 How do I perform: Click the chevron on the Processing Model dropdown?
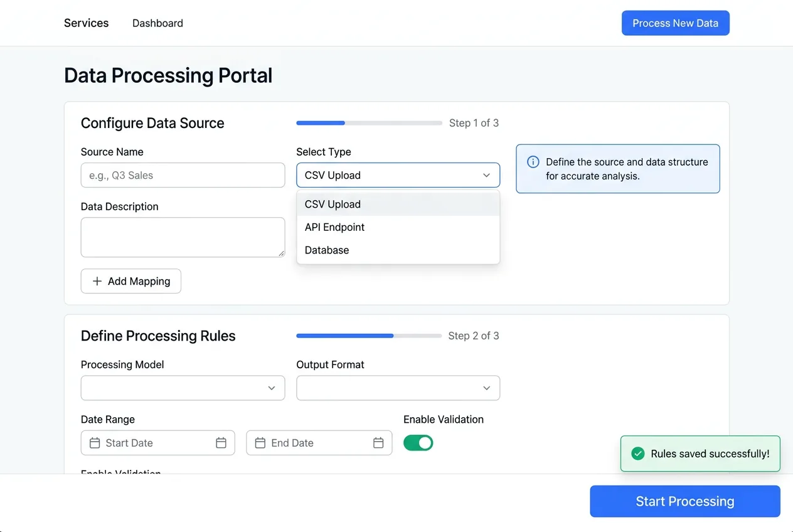pos(272,388)
